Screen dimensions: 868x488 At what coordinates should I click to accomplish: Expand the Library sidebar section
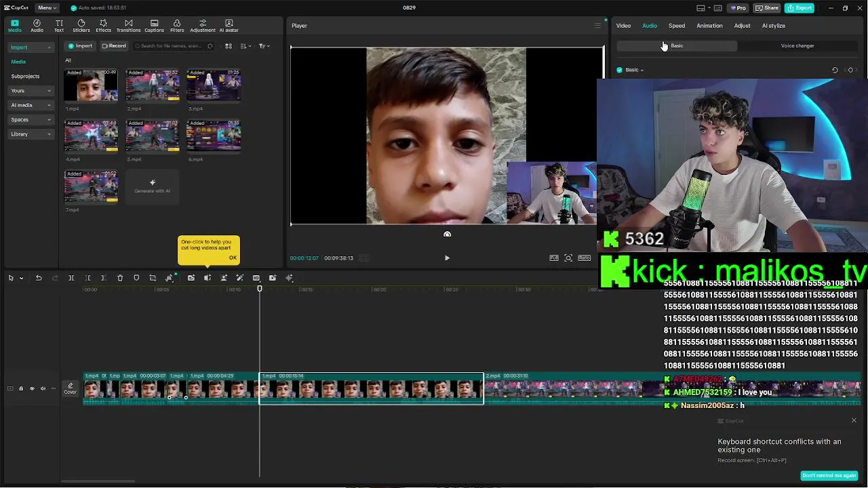pyautogui.click(x=31, y=134)
